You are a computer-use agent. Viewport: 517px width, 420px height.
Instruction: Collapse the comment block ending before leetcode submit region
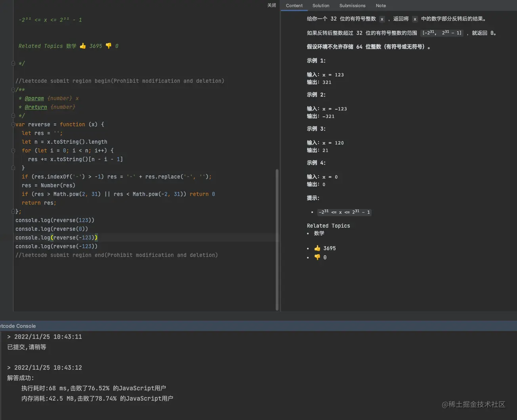tap(13, 63)
